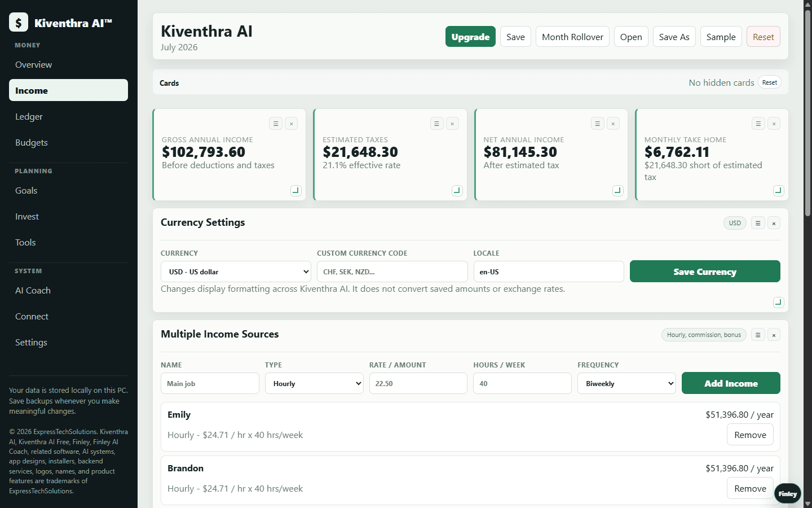Screen dimensions: 812x508
Task: Load Sample data button
Action: tap(721, 37)
